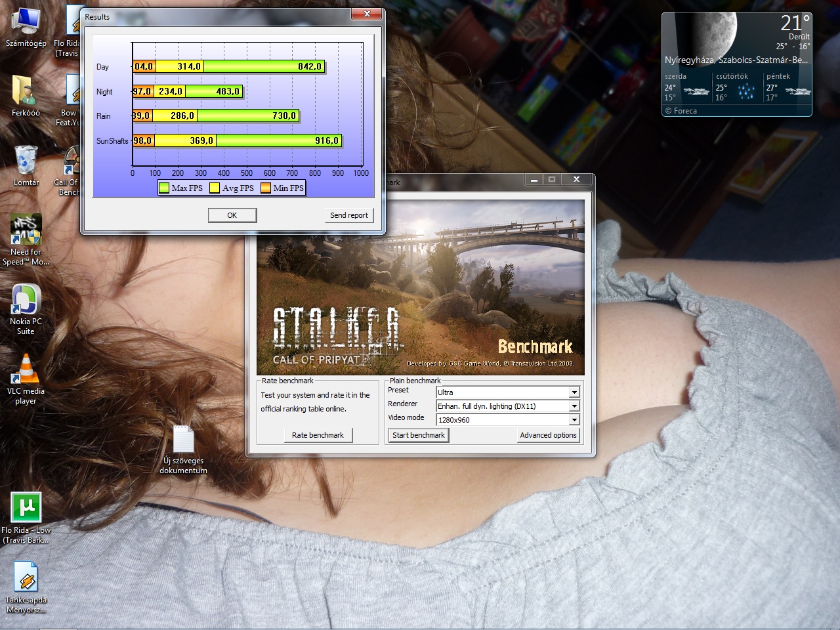
Task: Click the SunShafts row label in chart
Action: coord(112,141)
